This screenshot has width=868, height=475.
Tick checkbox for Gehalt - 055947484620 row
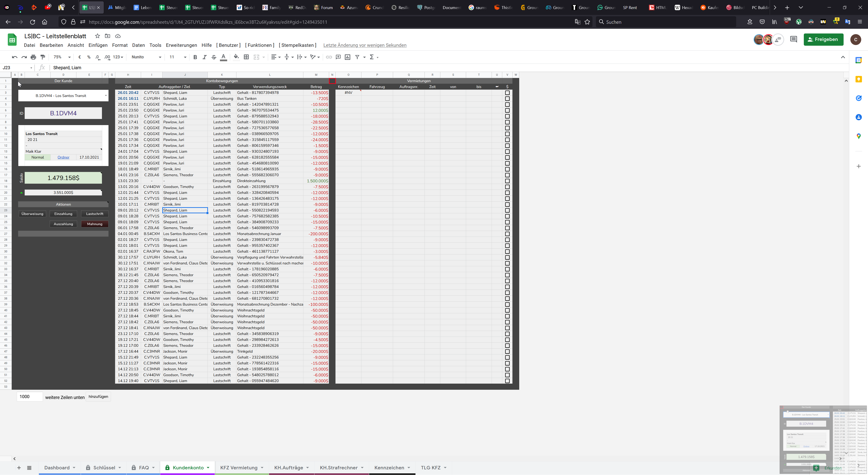pyautogui.click(x=507, y=381)
